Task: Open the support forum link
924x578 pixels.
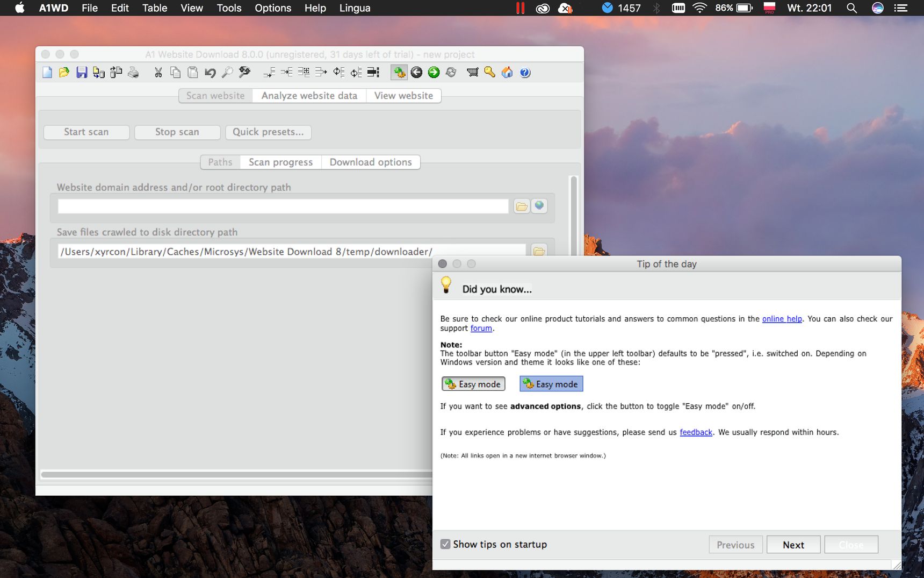Action: [481, 329]
